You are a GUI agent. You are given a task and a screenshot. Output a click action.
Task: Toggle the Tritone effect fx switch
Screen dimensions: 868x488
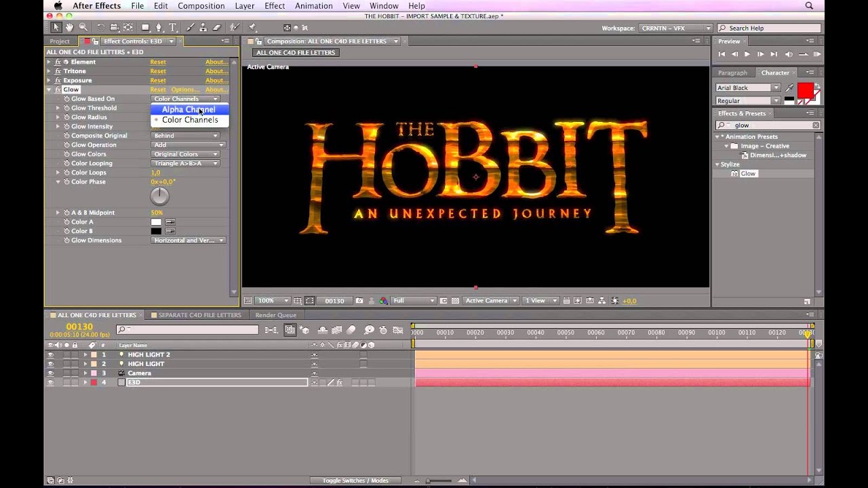pyautogui.click(x=58, y=71)
